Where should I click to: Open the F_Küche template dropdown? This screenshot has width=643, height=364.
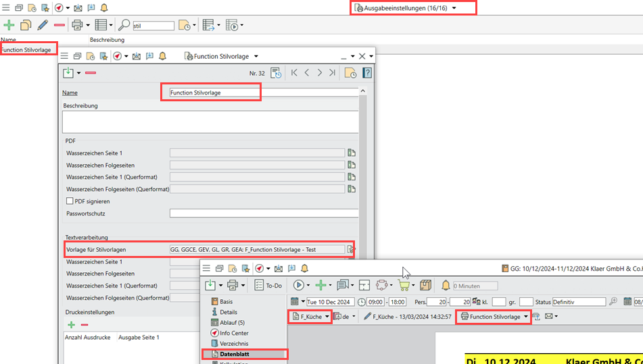310,316
